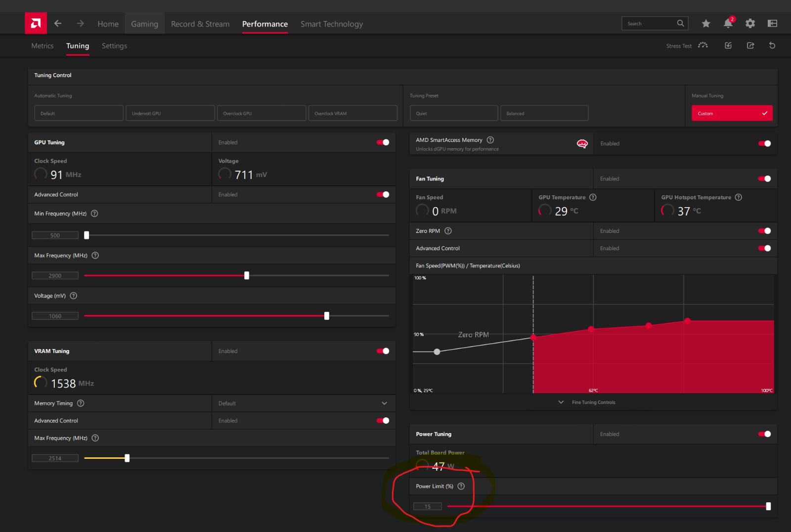The width and height of the screenshot is (791, 532).
Task: Select Balanced tuning preset
Action: click(x=544, y=113)
